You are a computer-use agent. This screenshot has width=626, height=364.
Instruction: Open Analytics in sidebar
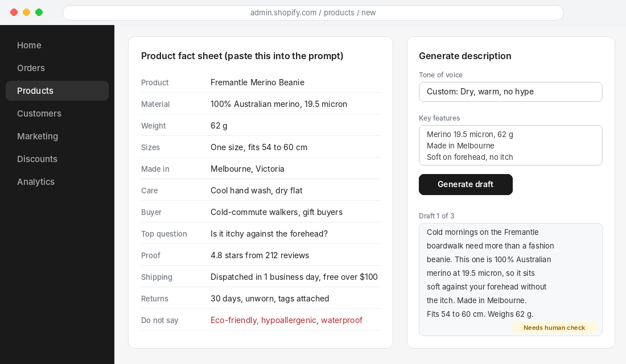[x=35, y=181]
